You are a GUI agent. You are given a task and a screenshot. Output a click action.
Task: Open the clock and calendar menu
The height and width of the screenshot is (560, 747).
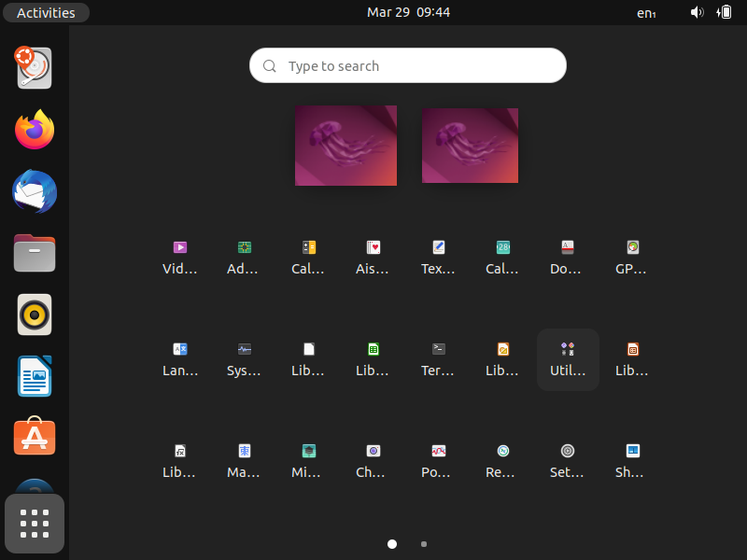[x=408, y=12]
